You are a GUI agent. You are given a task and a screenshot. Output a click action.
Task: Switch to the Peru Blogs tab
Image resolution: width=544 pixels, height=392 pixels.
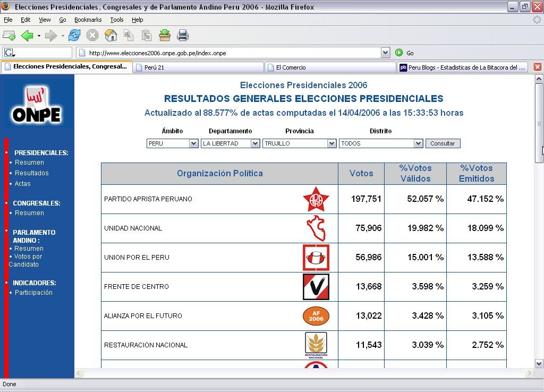[463, 67]
